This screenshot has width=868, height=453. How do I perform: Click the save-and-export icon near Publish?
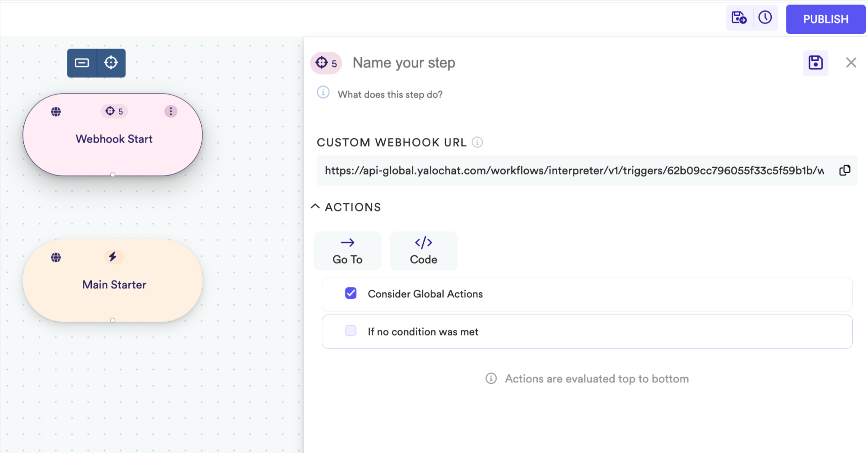739,18
